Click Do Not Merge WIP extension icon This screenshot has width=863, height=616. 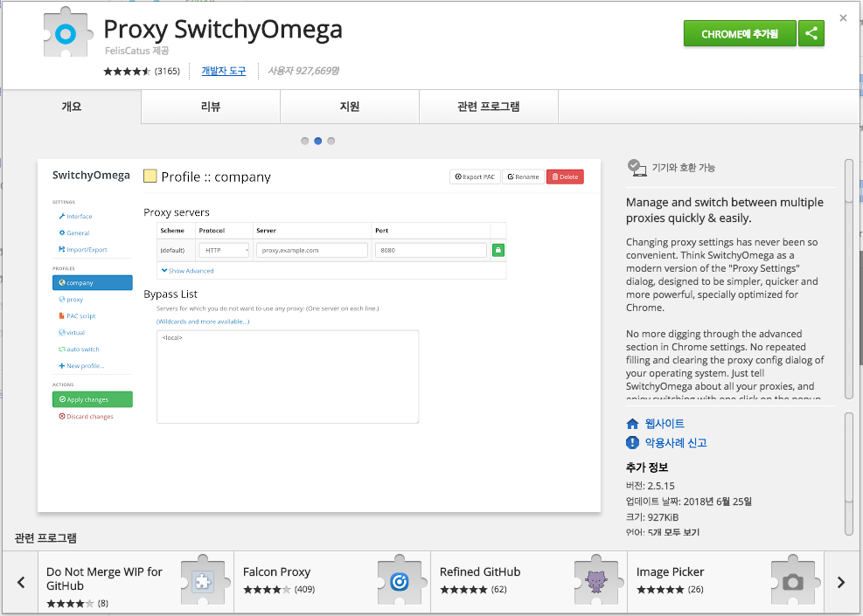coord(203,581)
